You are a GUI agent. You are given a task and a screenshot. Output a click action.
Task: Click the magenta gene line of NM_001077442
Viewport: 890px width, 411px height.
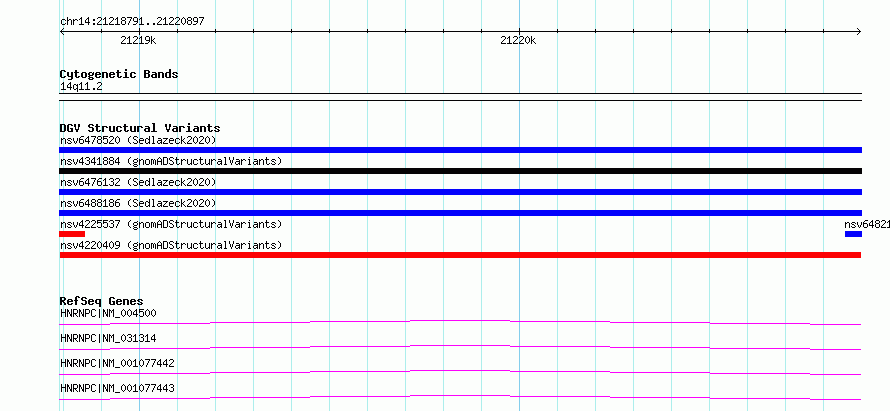click(460, 372)
